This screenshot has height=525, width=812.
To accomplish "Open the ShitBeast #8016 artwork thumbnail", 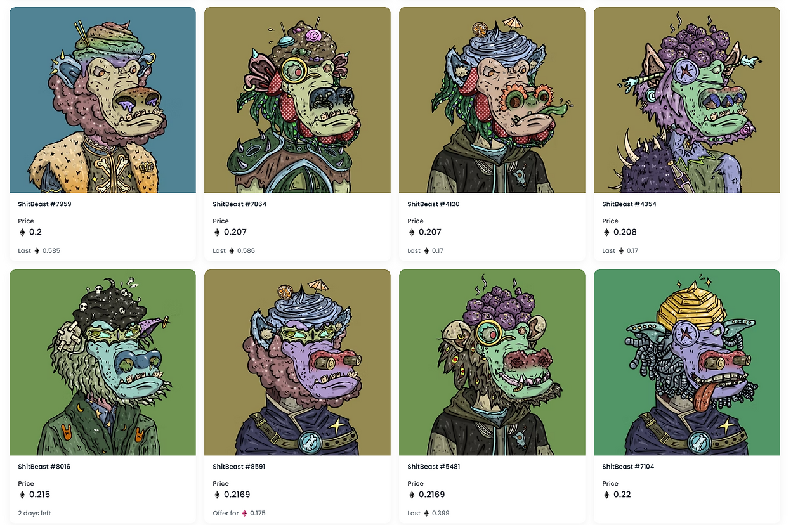I will [103, 362].
